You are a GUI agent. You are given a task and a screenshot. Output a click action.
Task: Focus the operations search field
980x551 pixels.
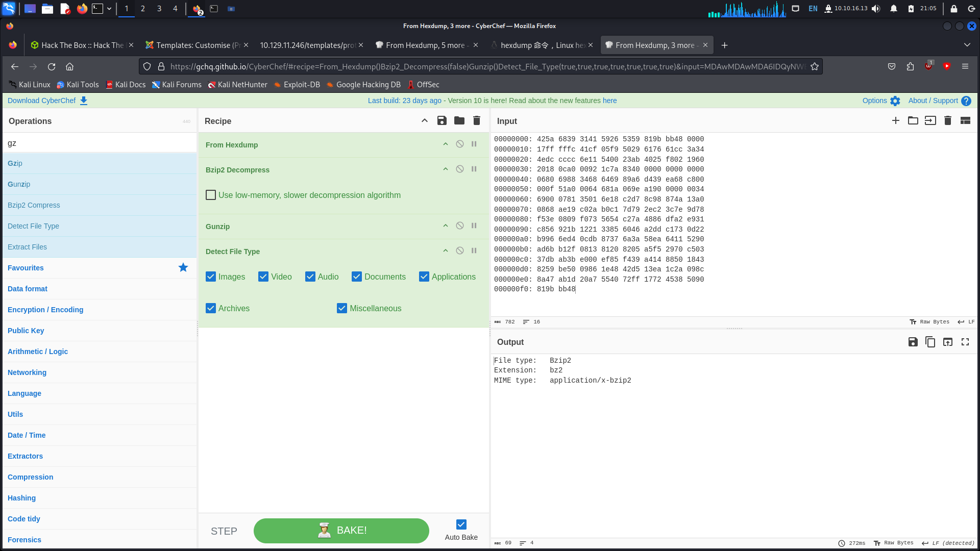[100, 143]
